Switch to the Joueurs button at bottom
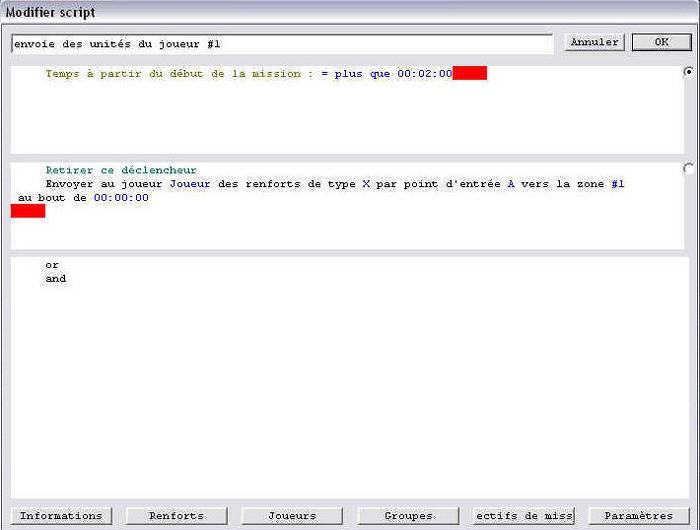The width and height of the screenshot is (700, 530). pos(292,516)
